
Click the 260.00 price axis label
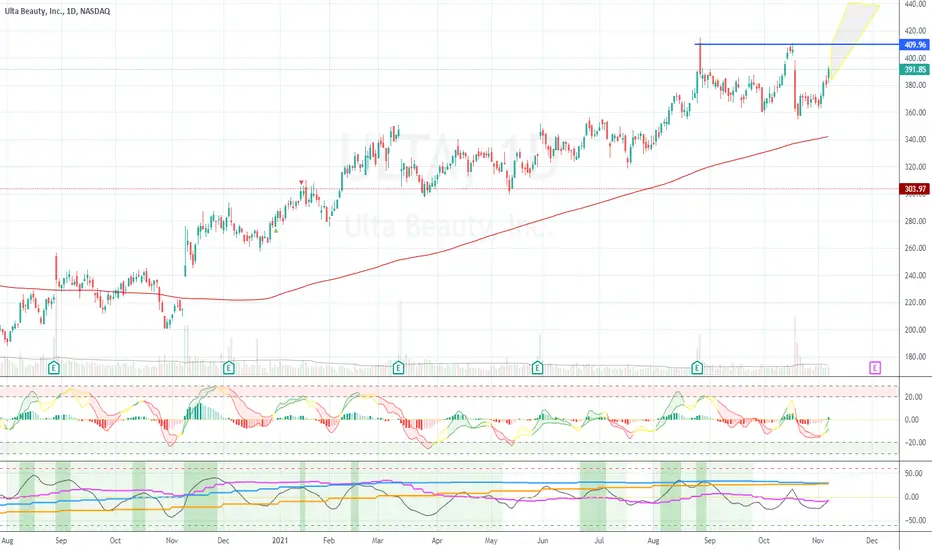pos(915,249)
